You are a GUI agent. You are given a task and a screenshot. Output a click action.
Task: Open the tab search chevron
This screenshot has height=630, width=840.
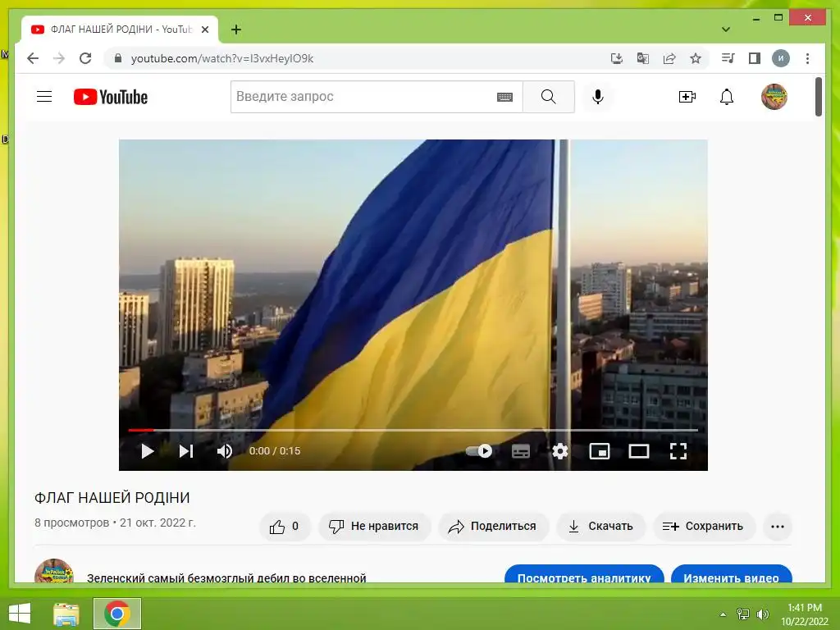coord(726,30)
